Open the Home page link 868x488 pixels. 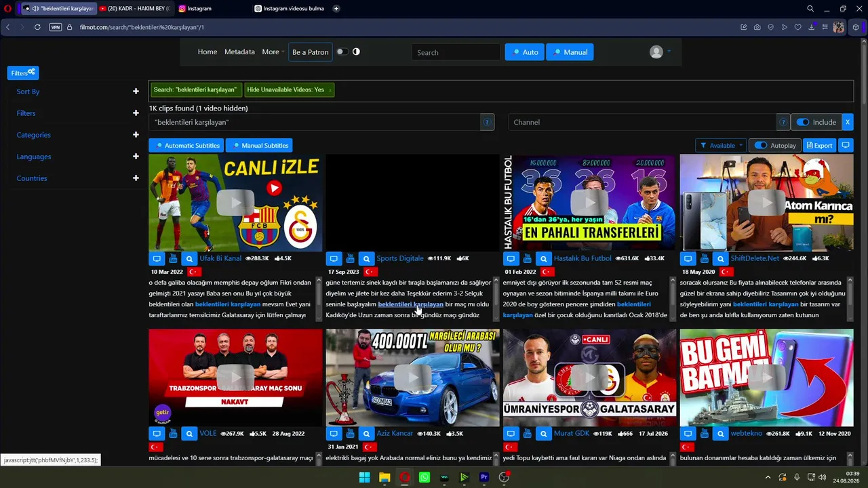(208, 52)
